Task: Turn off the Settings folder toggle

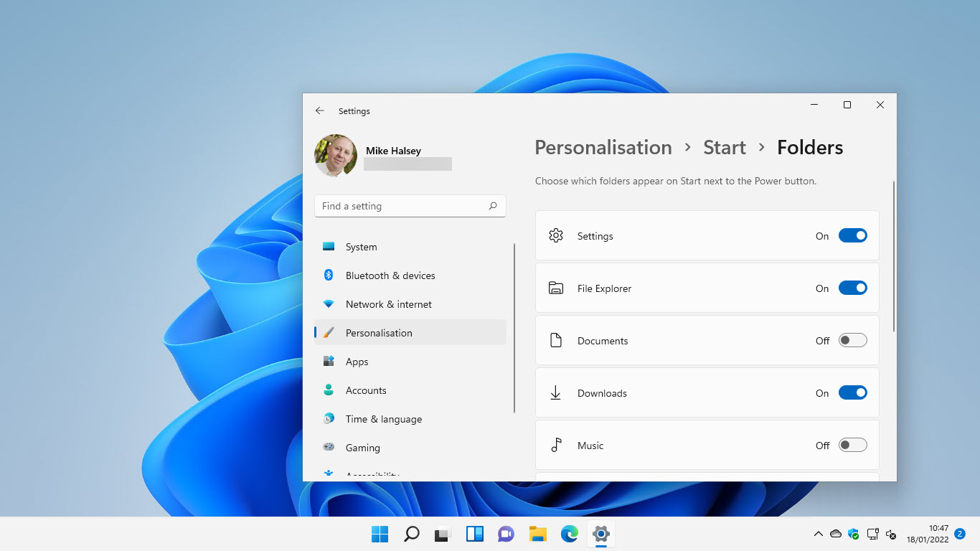Action: [853, 235]
